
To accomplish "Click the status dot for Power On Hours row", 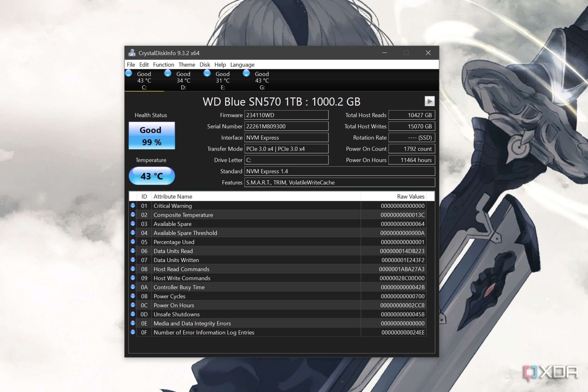I will tap(133, 305).
